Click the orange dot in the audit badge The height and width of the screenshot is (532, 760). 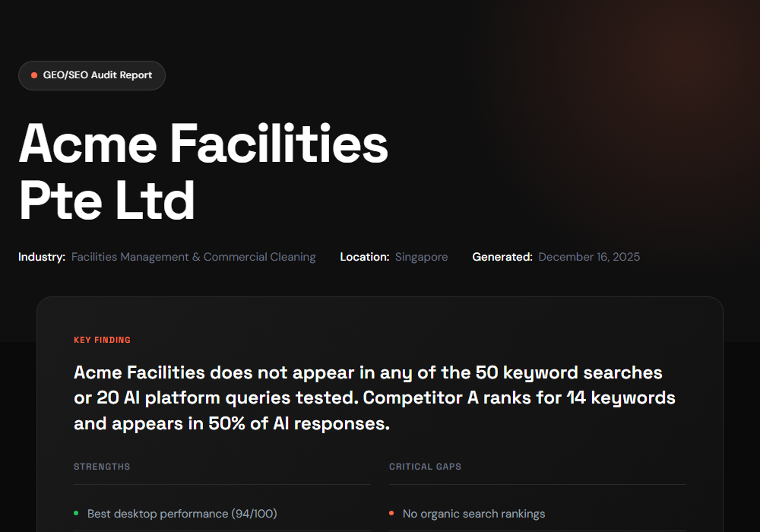pyautogui.click(x=34, y=75)
